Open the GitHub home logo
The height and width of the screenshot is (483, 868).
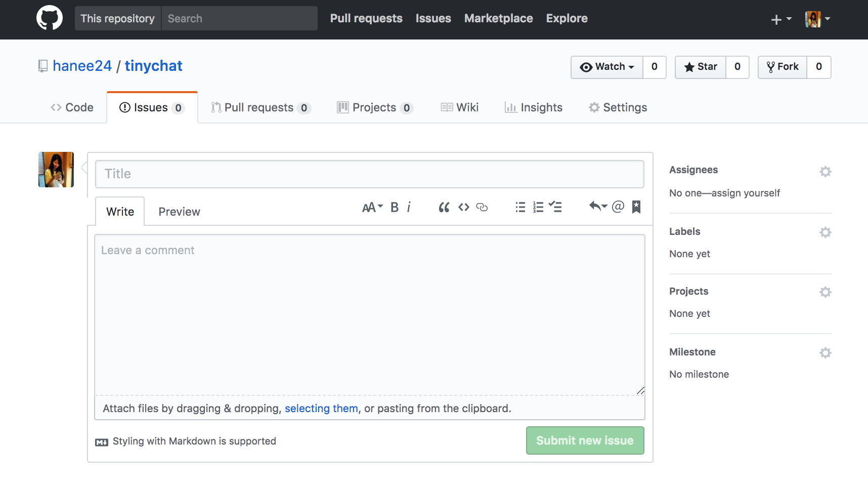pyautogui.click(x=50, y=18)
